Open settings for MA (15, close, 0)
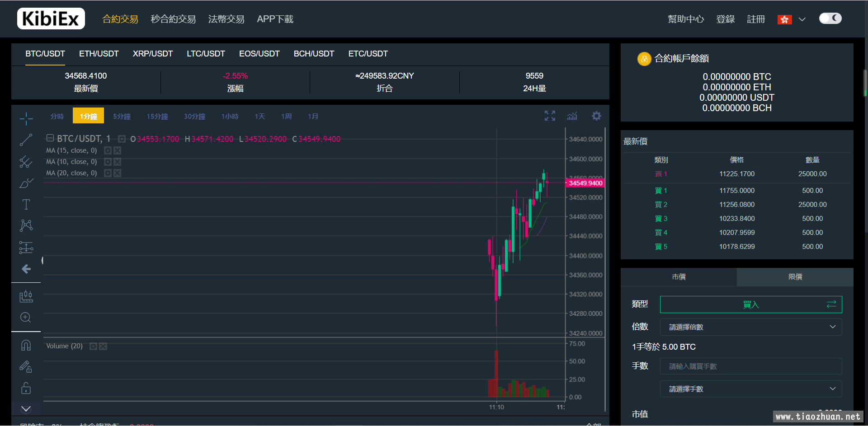This screenshot has width=868, height=426. (x=108, y=150)
